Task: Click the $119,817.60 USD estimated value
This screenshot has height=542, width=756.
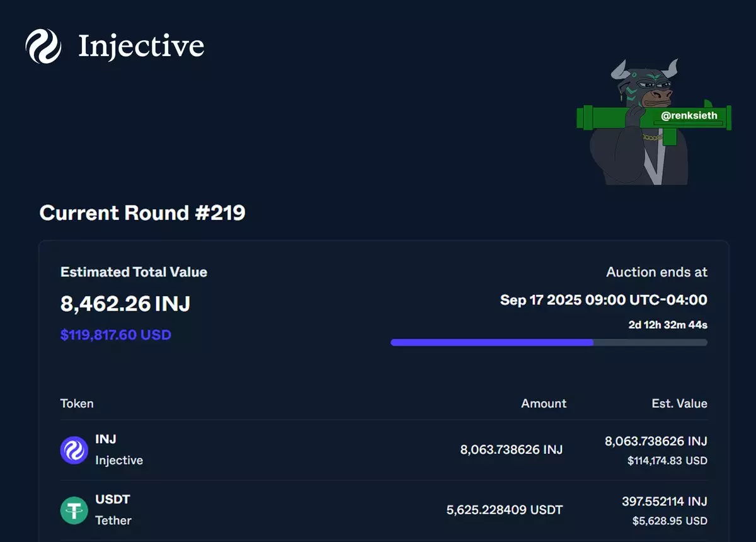Action: [x=116, y=335]
